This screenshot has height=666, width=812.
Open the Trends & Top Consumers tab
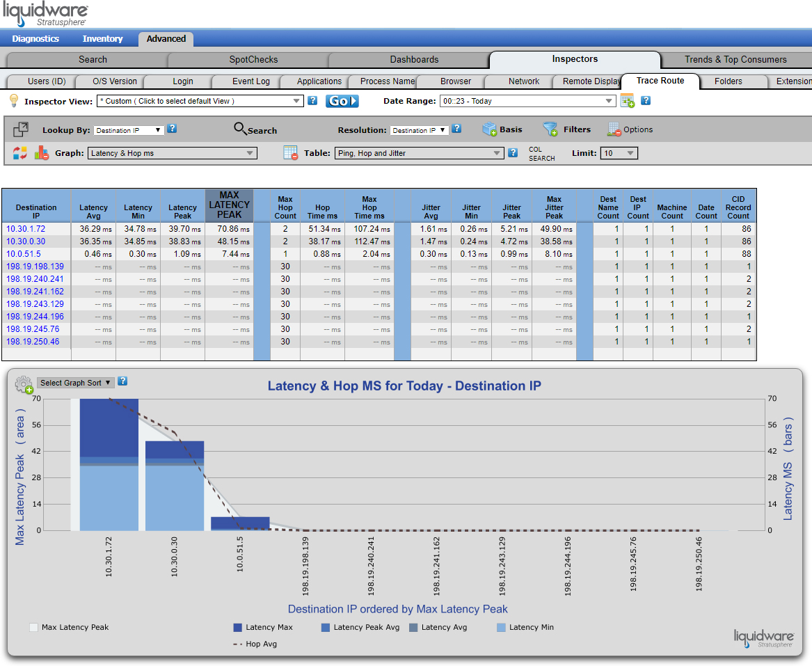click(x=735, y=60)
